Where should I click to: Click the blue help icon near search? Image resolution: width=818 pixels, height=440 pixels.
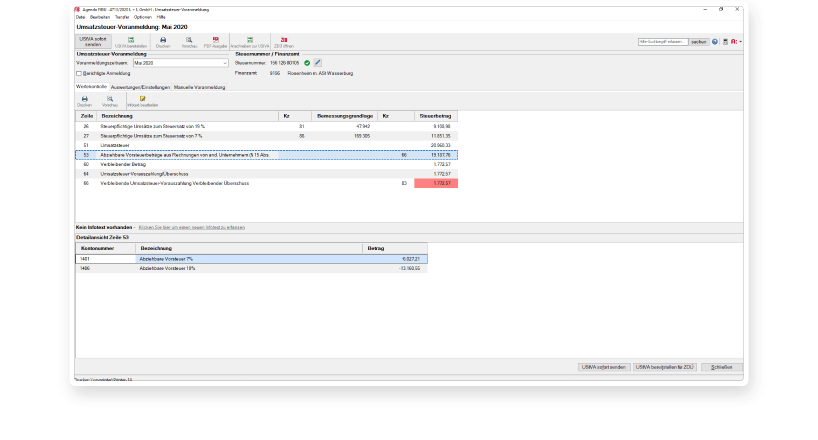tap(714, 42)
